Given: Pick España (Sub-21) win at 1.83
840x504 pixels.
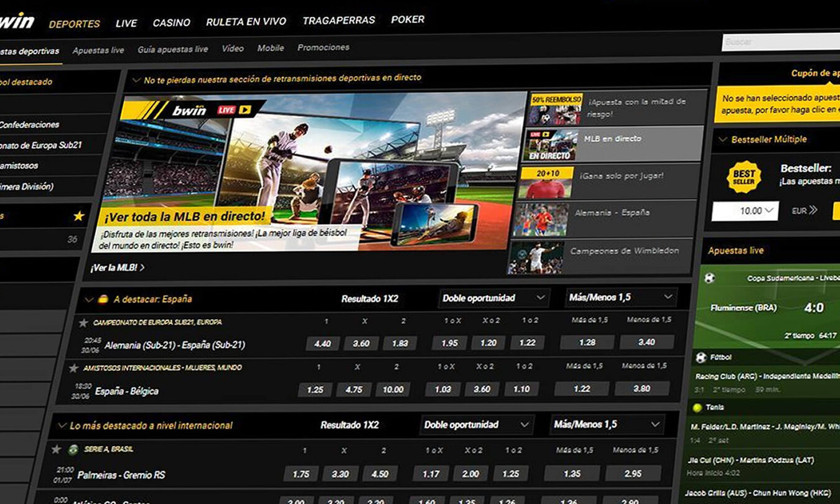Looking at the screenshot, I should 399,343.
